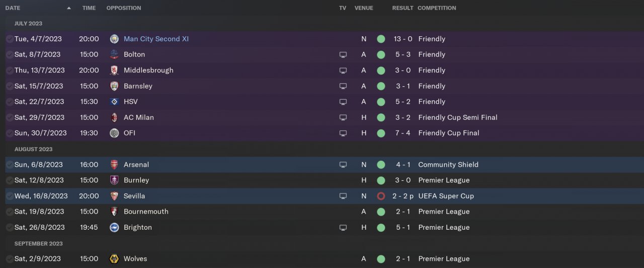
Task: Click the Sevilla club badge icon
Action: [x=114, y=196]
